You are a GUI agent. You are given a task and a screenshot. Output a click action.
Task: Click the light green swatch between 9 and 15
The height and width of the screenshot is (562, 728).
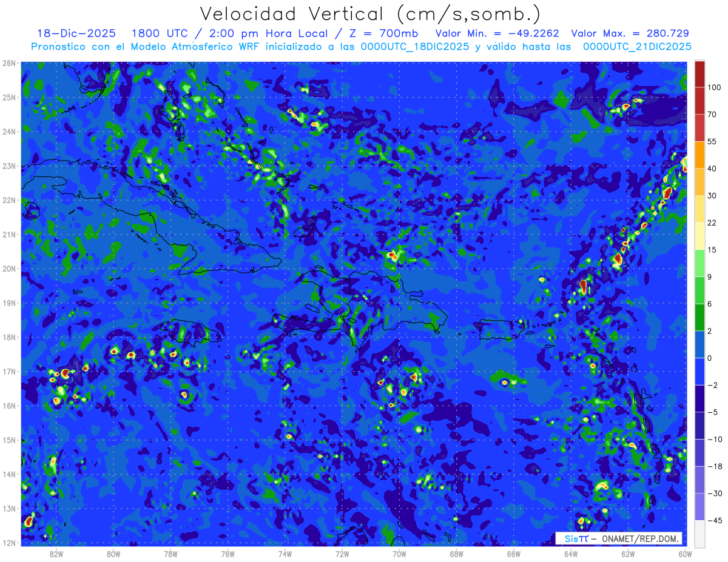(699, 263)
